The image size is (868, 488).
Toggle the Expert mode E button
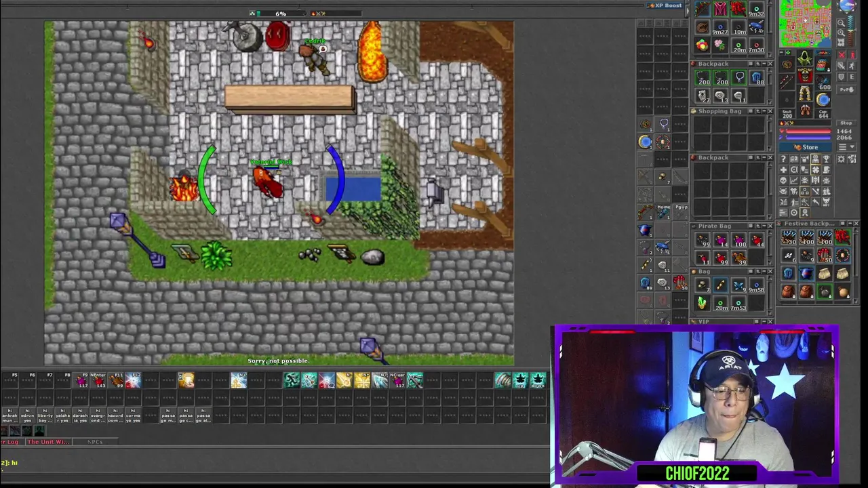[852, 77]
